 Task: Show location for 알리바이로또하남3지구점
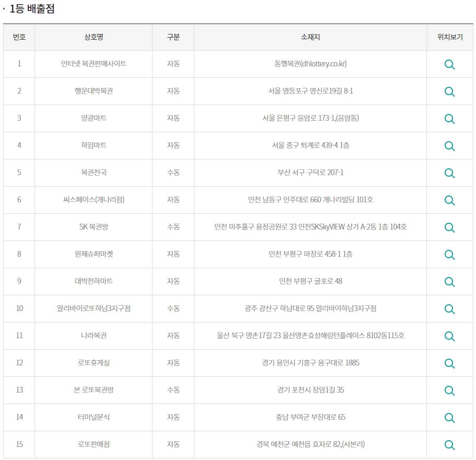pos(449,309)
